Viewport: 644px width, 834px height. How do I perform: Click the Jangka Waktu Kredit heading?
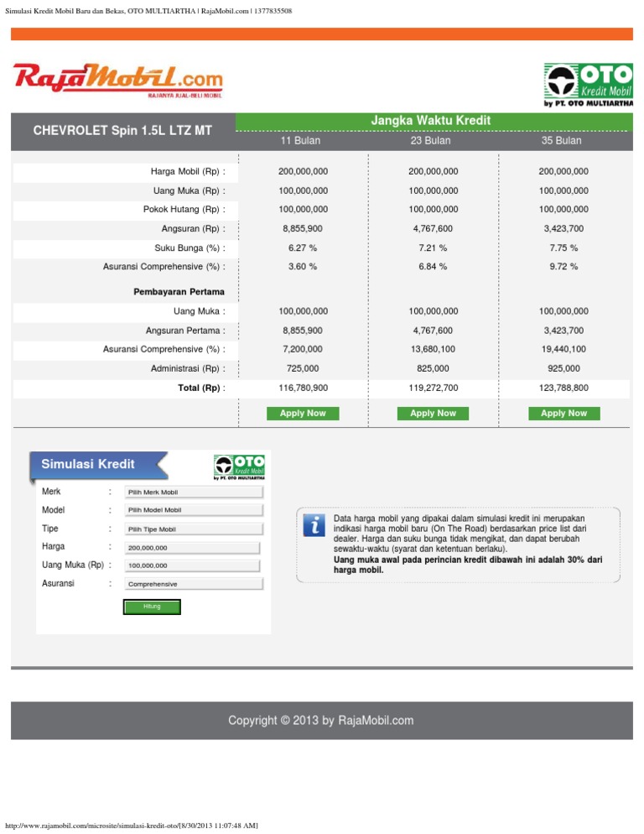click(431, 120)
